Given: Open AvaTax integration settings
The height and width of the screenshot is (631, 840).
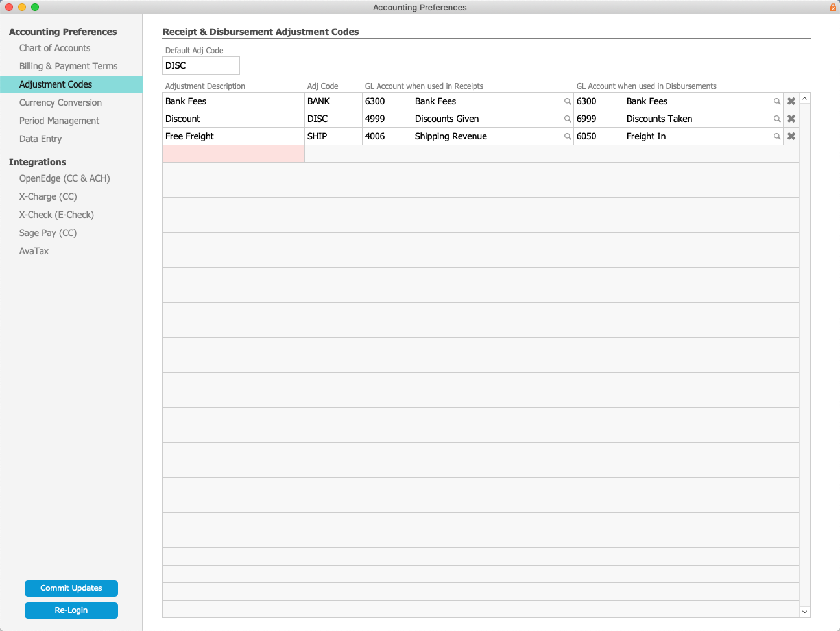Looking at the screenshot, I should 34,251.
